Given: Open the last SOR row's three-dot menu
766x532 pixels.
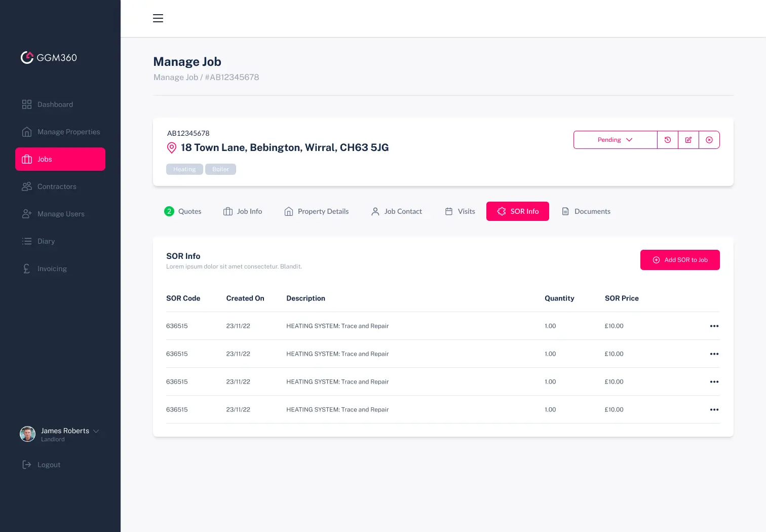Looking at the screenshot, I should [x=714, y=409].
